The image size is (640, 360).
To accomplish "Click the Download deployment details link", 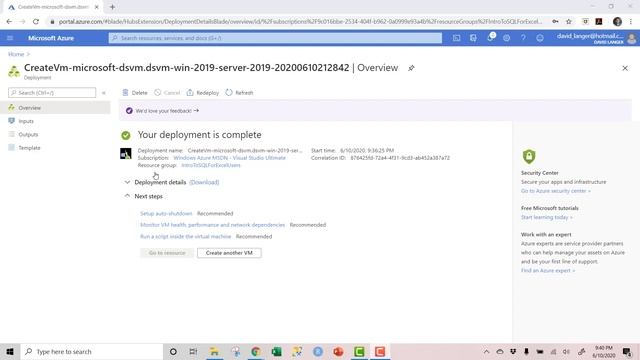I will pyautogui.click(x=204, y=182).
